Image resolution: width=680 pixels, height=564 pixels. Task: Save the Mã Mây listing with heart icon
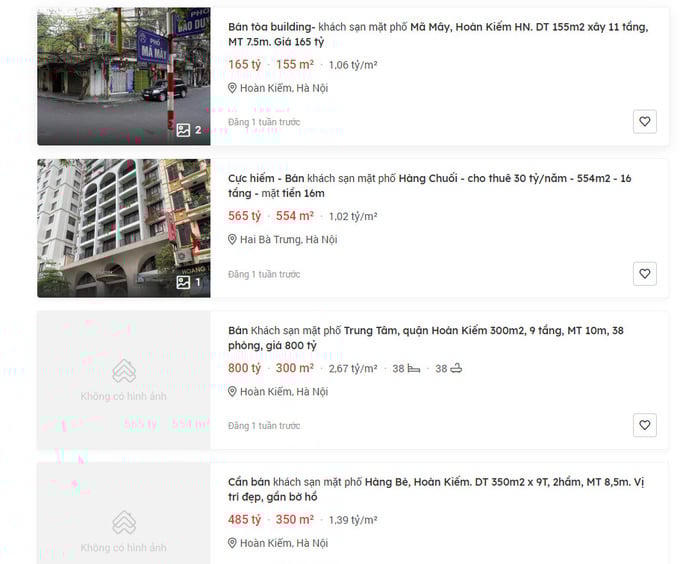(x=645, y=122)
